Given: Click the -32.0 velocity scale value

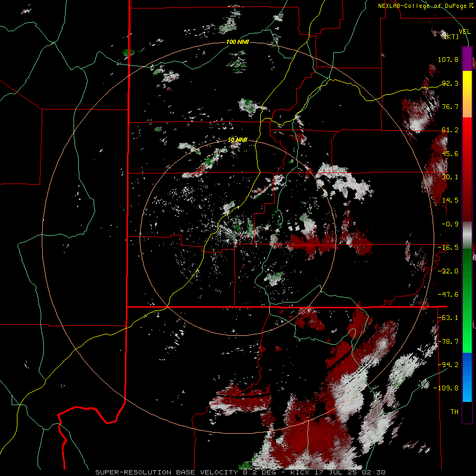Looking at the screenshot, I should (x=448, y=271).
